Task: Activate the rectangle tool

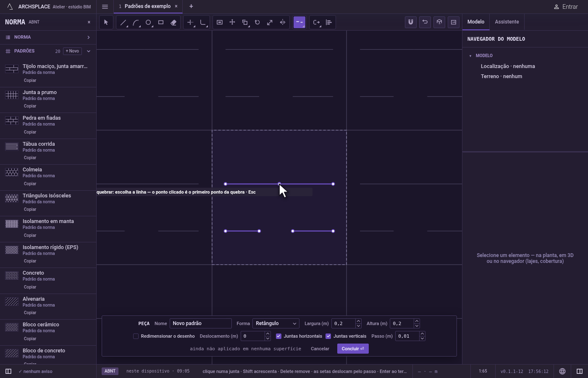Action: click(161, 22)
